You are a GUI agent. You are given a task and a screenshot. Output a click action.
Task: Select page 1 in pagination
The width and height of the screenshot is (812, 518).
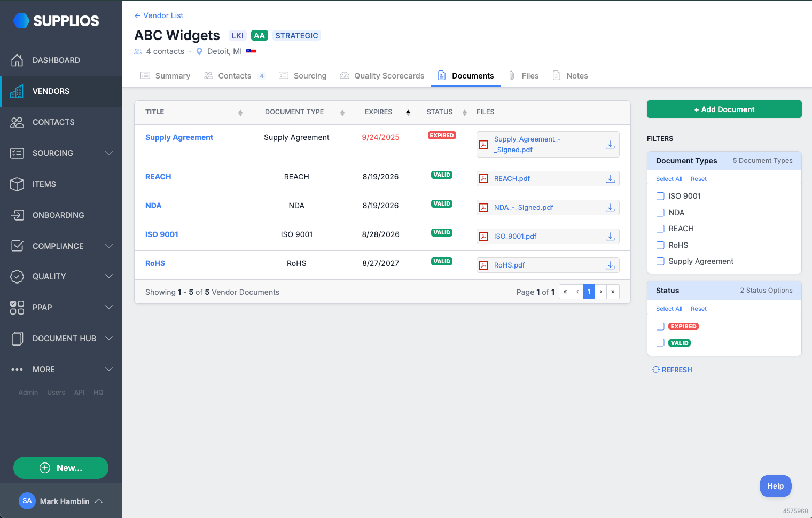click(x=589, y=292)
